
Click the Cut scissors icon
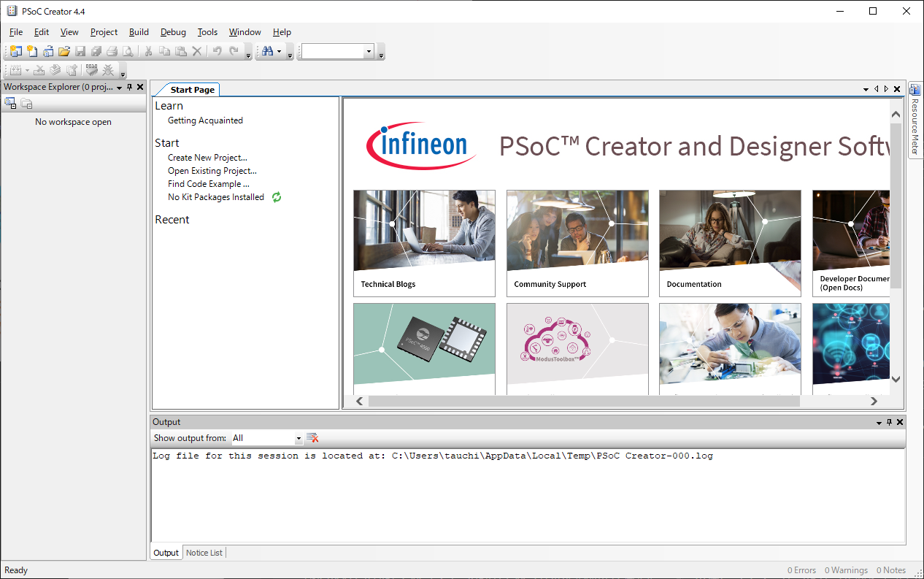pyautogui.click(x=148, y=51)
